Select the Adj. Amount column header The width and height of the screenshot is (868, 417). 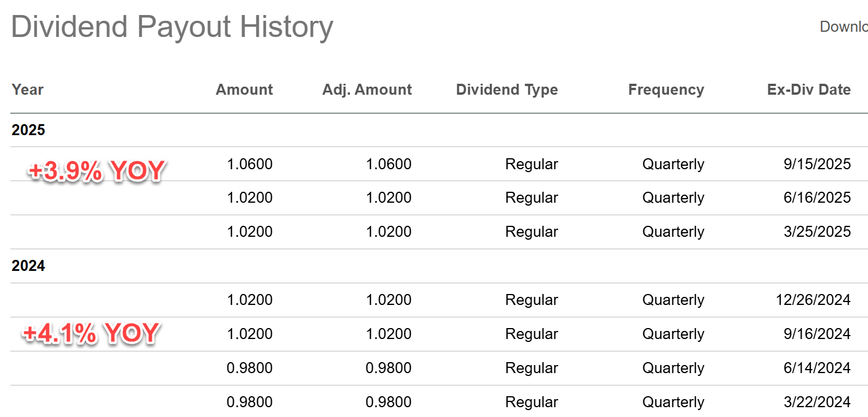coord(367,90)
